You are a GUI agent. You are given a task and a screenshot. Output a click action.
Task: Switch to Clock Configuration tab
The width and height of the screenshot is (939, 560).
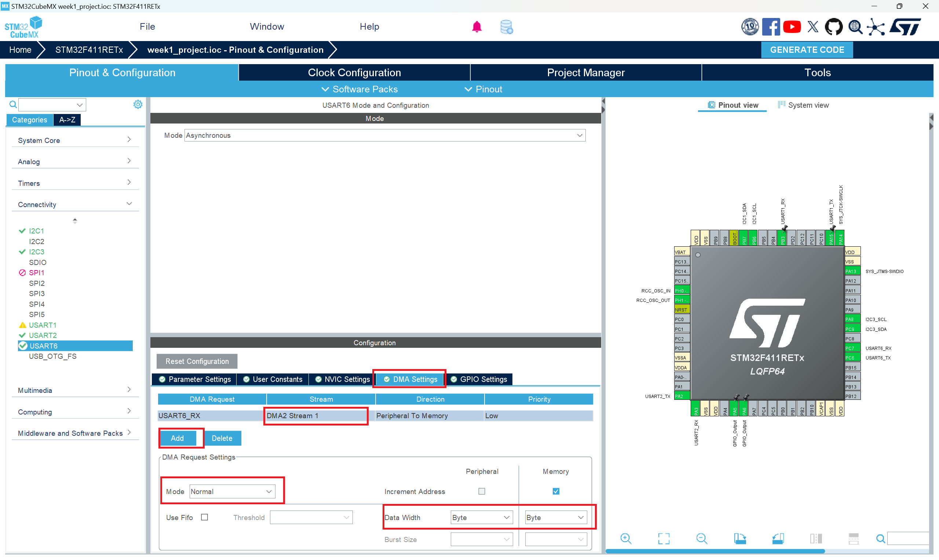tap(354, 73)
